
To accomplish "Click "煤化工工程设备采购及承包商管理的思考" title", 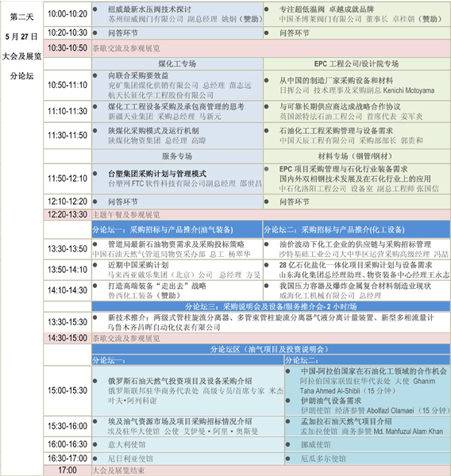I will [x=176, y=106].
